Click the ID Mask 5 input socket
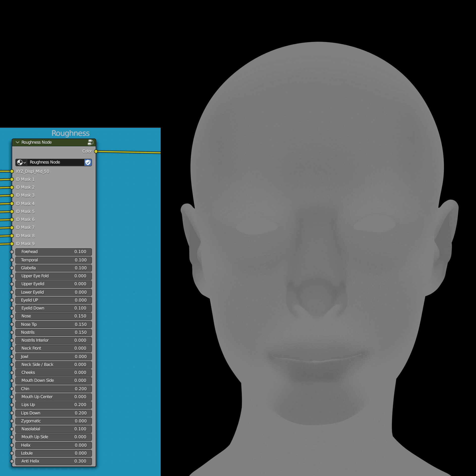Viewport: 476px width, 476px height. point(12,211)
